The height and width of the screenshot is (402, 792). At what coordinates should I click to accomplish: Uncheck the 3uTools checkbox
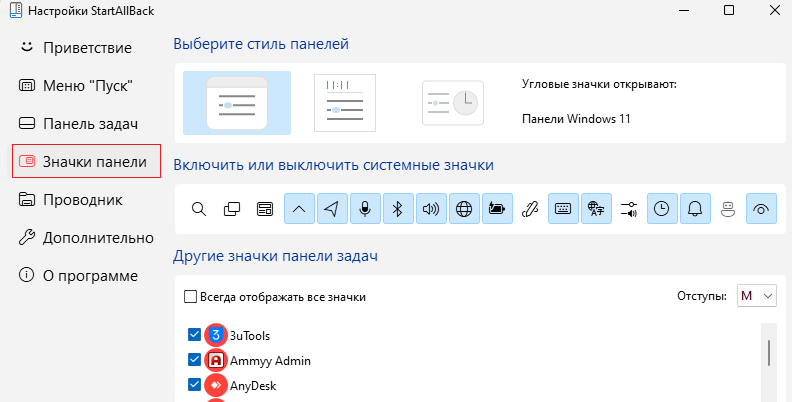[x=194, y=335]
